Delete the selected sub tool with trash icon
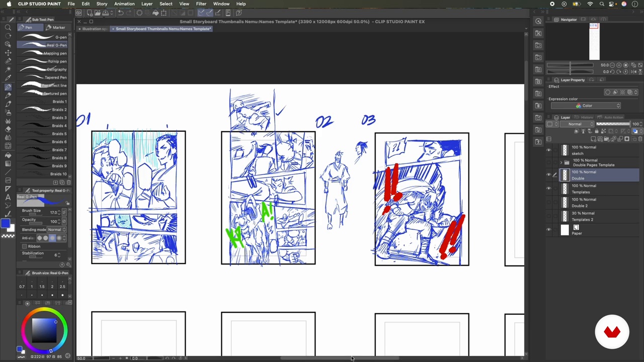Screen dimensions: 644x362 pyautogui.click(x=68, y=182)
